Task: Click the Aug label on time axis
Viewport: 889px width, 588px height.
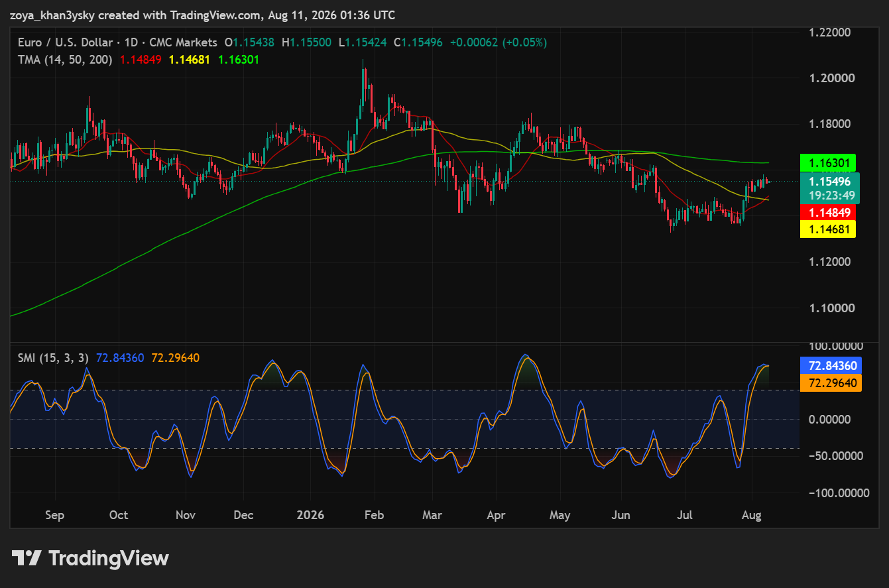Action: [x=752, y=515]
